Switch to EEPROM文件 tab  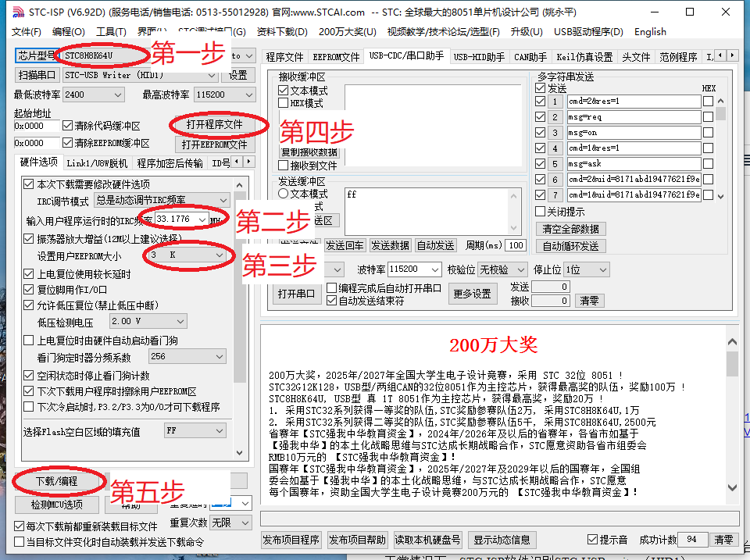[336, 57]
